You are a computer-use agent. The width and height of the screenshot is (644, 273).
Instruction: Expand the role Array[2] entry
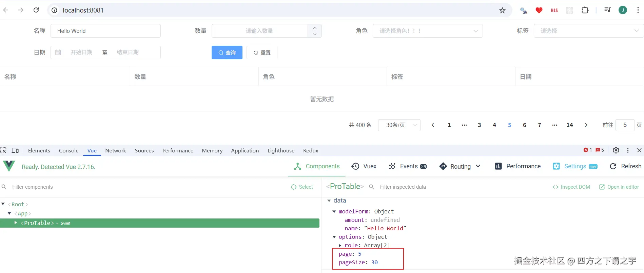[340, 245]
